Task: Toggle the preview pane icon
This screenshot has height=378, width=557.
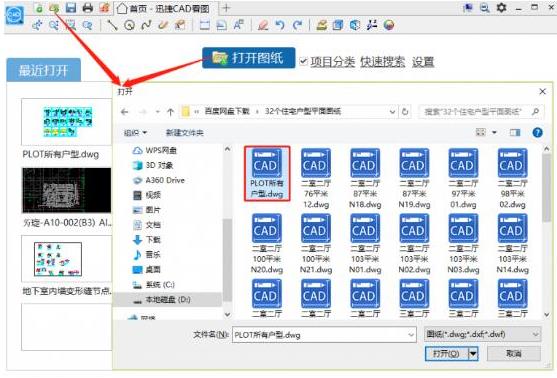Action: [x=515, y=133]
